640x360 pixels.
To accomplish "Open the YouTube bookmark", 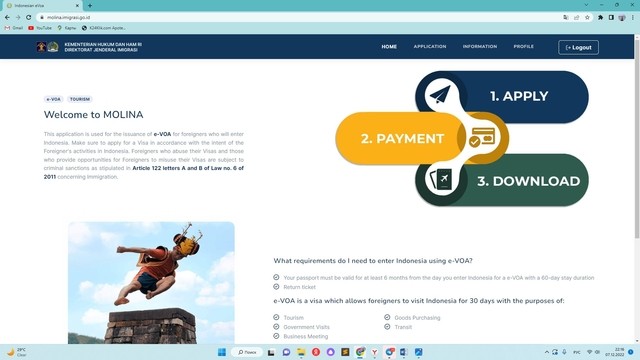I will [40, 28].
